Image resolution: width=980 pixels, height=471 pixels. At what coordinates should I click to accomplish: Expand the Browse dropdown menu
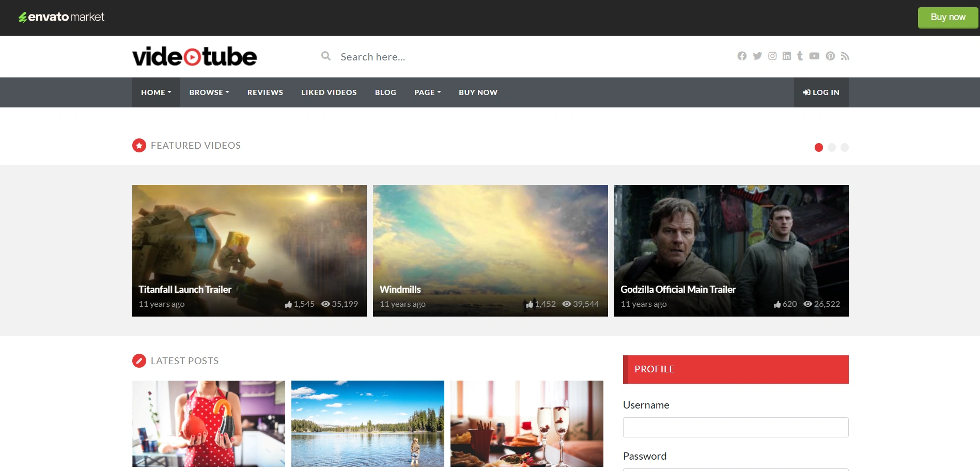click(x=209, y=92)
